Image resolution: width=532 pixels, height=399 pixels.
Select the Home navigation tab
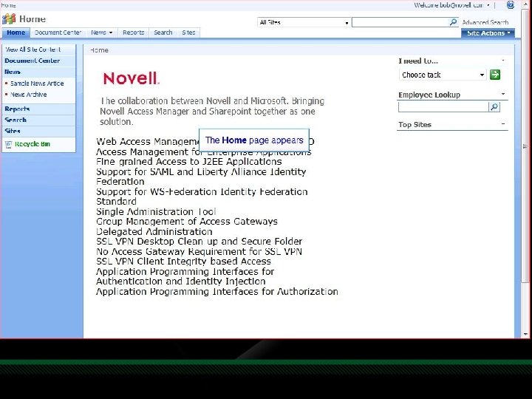coord(16,33)
